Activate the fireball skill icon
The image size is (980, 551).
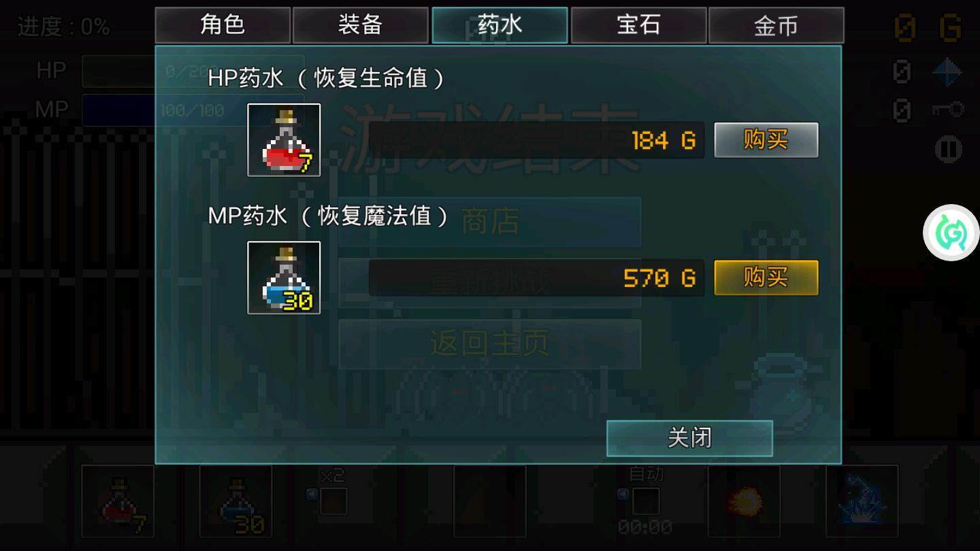[x=744, y=501]
